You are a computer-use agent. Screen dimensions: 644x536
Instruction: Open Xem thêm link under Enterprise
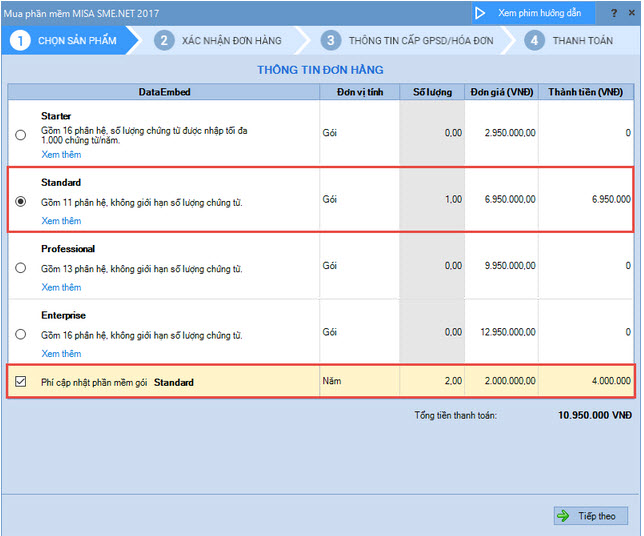pos(61,353)
